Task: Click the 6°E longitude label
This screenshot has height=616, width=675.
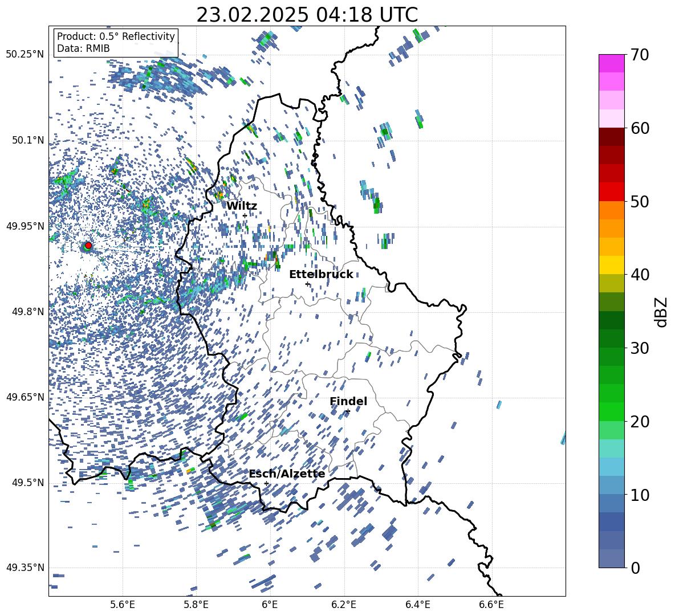Action: [270, 605]
